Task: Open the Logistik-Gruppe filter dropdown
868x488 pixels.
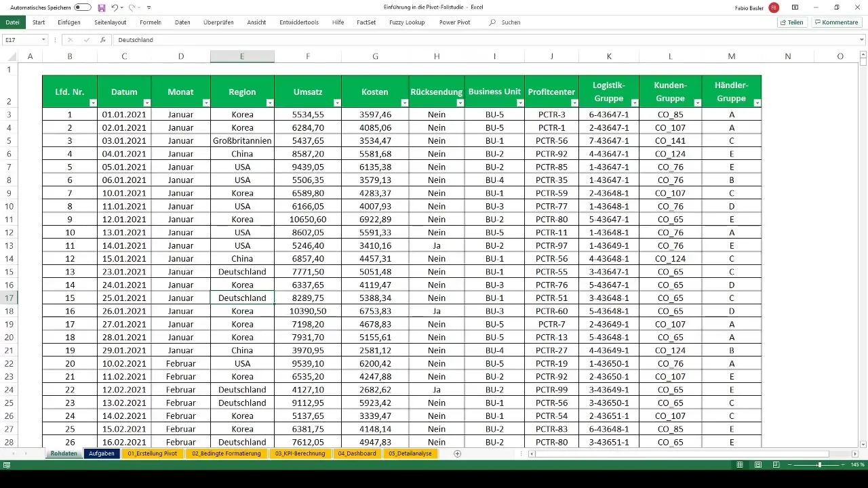Action: coord(635,103)
